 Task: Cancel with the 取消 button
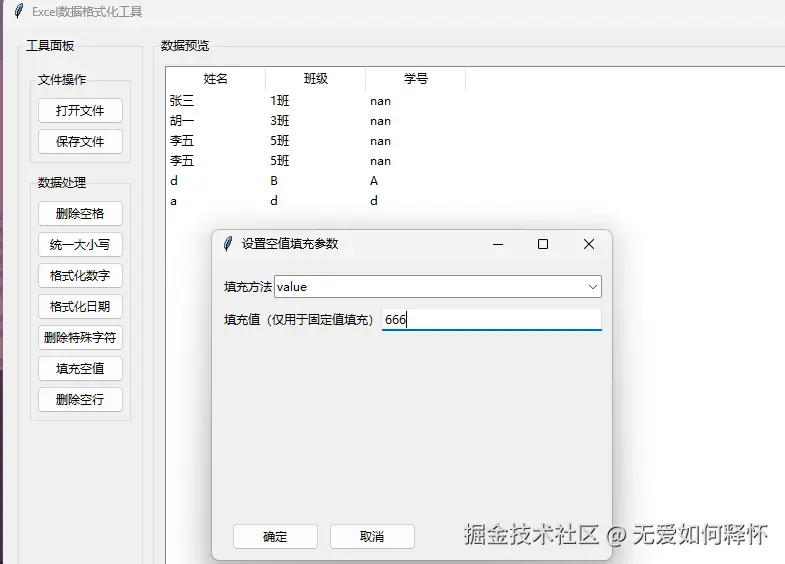click(372, 536)
